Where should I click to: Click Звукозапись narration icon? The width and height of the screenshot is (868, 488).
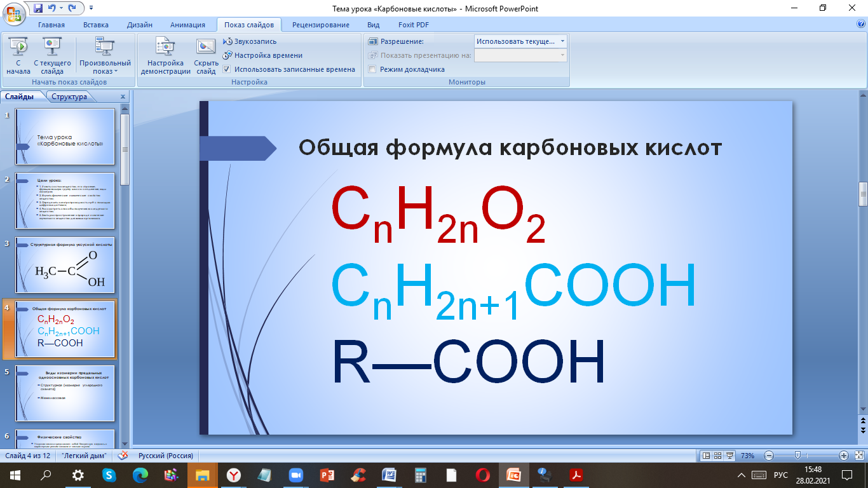click(x=229, y=41)
